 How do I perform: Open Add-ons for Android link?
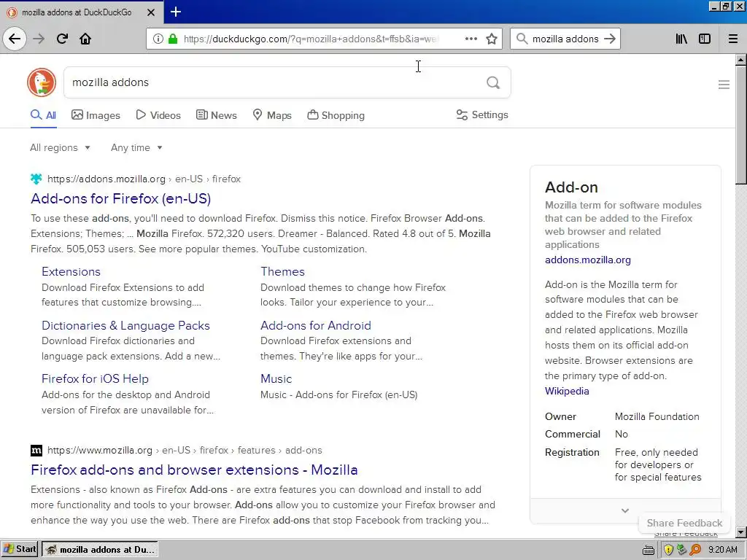coord(316,325)
